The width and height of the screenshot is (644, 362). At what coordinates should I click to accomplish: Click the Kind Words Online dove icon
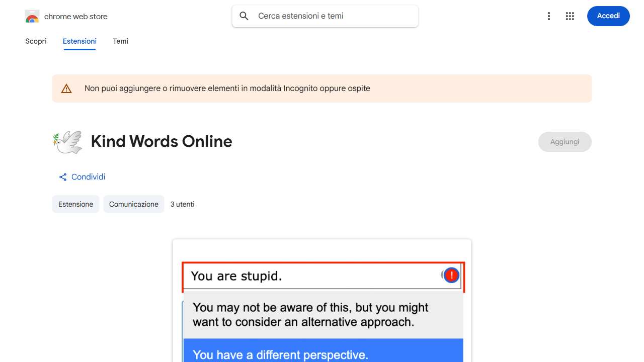coord(67,142)
